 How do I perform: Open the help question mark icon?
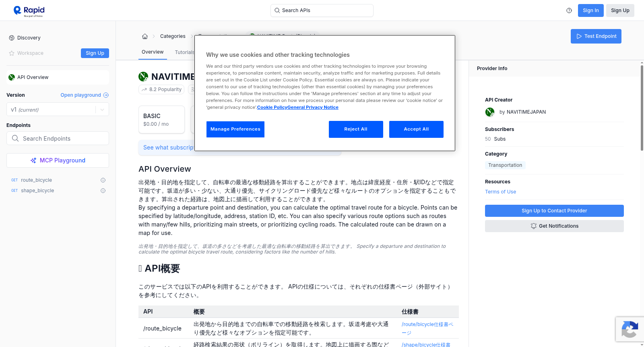tap(569, 10)
